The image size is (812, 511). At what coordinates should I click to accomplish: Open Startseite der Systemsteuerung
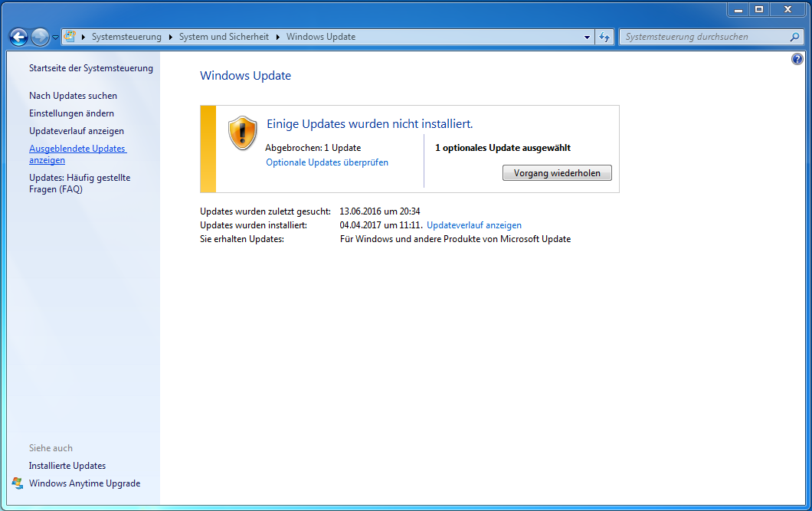coord(91,68)
